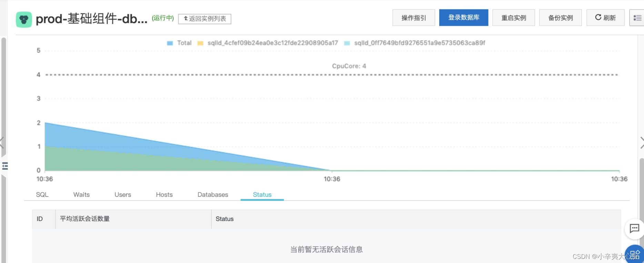644x263 pixels.
Task: Click the green instance logo icon
Action: [x=24, y=19]
